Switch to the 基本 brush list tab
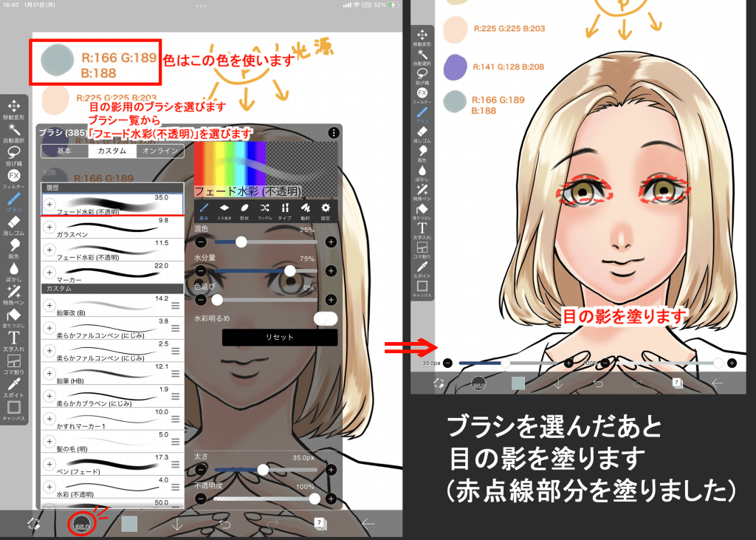This screenshot has height=540, width=756. [65, 151]
